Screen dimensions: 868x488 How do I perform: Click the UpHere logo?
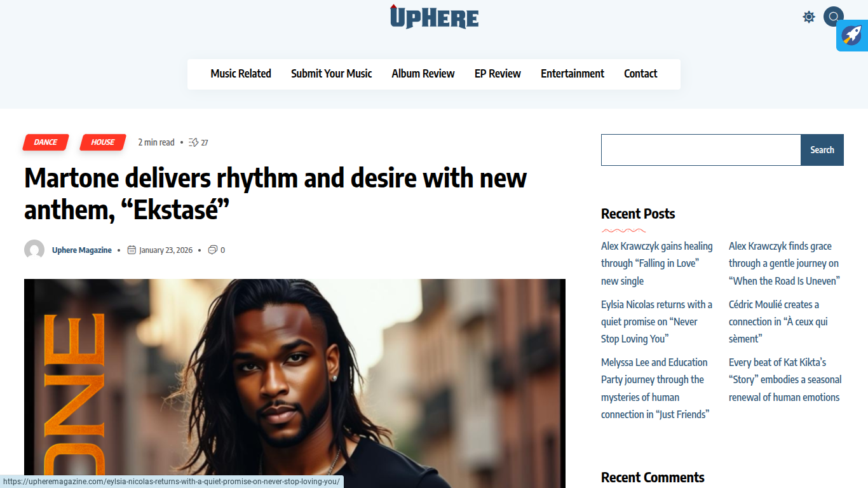[x=434, y=17]
